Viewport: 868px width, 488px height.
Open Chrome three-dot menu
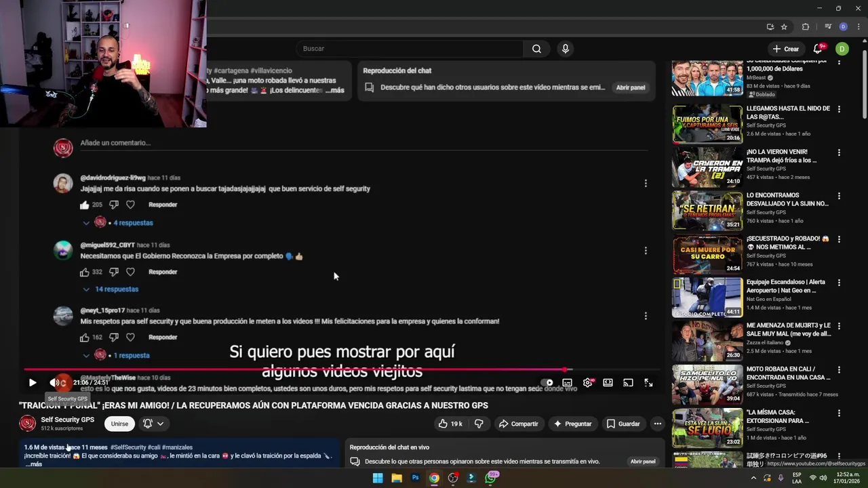pos(859,27)
